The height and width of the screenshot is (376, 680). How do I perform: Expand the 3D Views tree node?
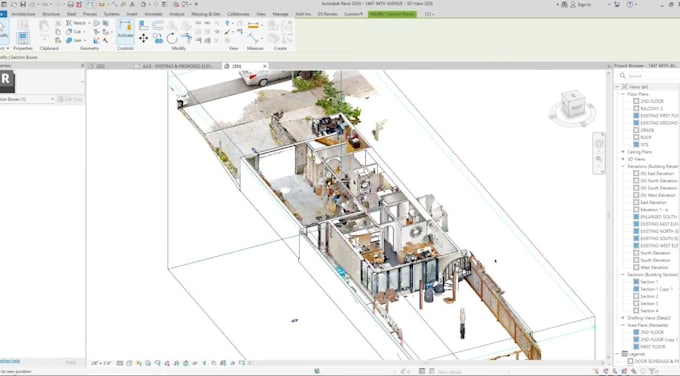pyautogui.click(x=623, y=159)
